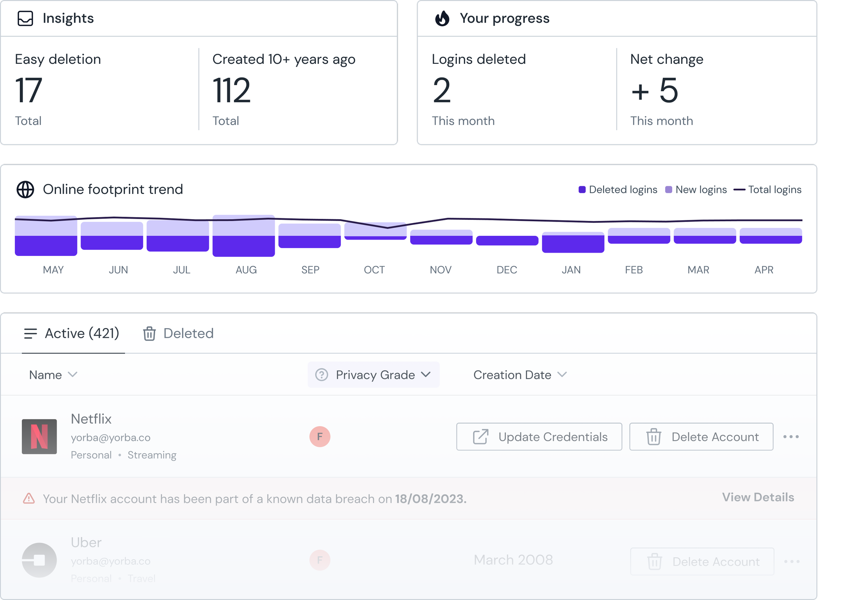Click the warning triangle in breach alert
The width and height of the screenshot is (868, 600).
point(29,498)
